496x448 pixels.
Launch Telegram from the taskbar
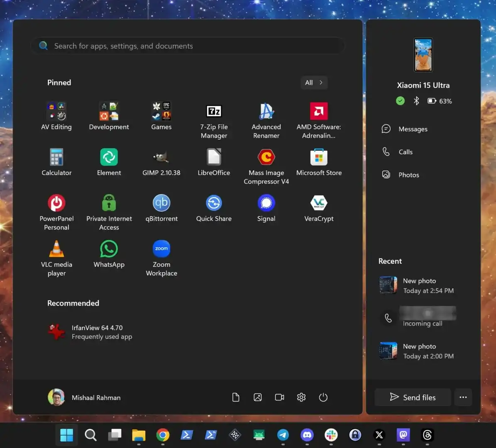[283, 435]
